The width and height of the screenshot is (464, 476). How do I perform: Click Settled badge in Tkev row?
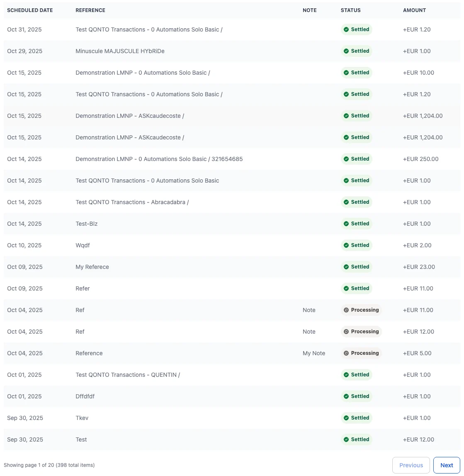tap(356, 418)
